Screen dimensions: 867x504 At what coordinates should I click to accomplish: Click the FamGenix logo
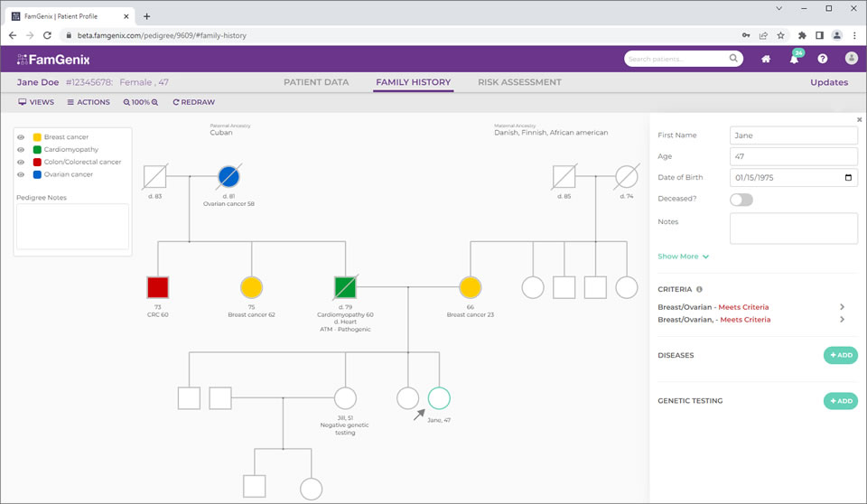(53, 60)
